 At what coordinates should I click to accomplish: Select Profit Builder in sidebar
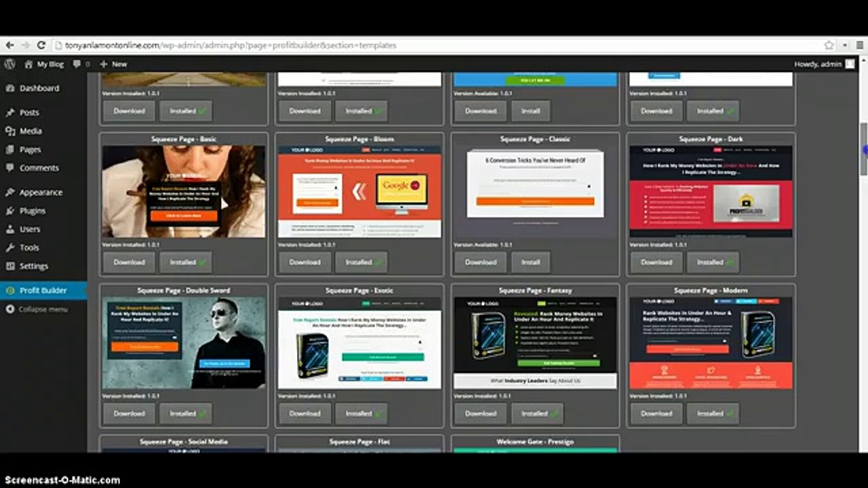(x=43, y=290)
